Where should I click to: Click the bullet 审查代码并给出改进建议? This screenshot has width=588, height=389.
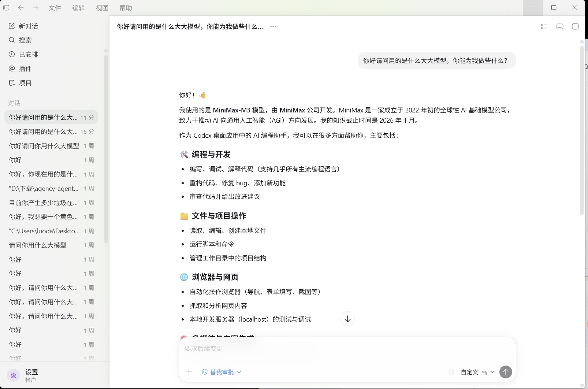pos(225,196)
